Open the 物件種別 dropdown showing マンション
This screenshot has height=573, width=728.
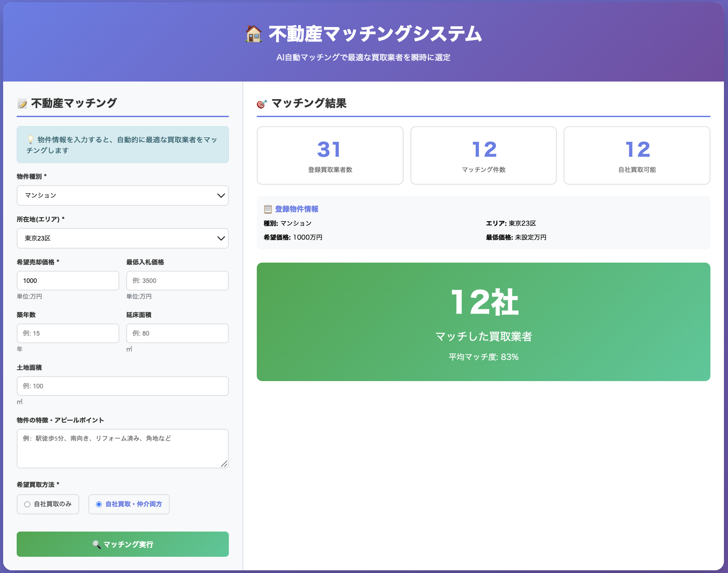pyautogui.click(x=123, y=196)
